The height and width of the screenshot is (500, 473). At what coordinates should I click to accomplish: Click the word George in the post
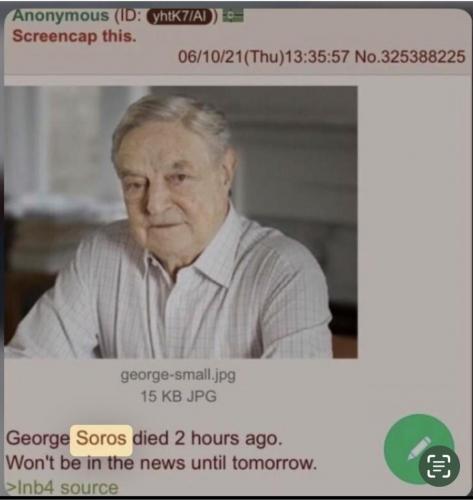click(37, 439)
